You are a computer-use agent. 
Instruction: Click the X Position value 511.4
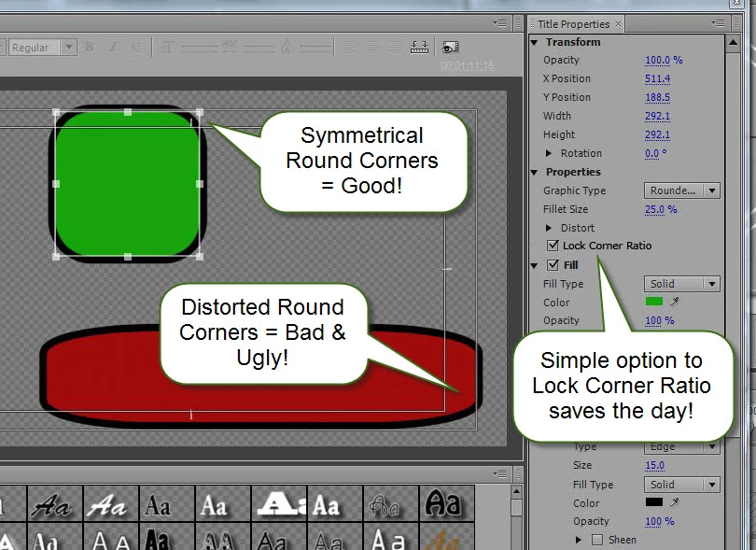coord(657,78)
